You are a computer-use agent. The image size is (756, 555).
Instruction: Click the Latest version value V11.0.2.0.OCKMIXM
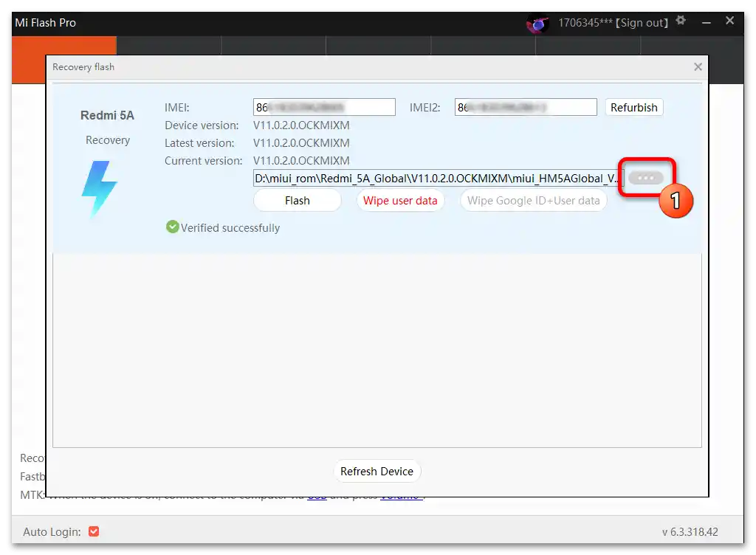(301, 143)
